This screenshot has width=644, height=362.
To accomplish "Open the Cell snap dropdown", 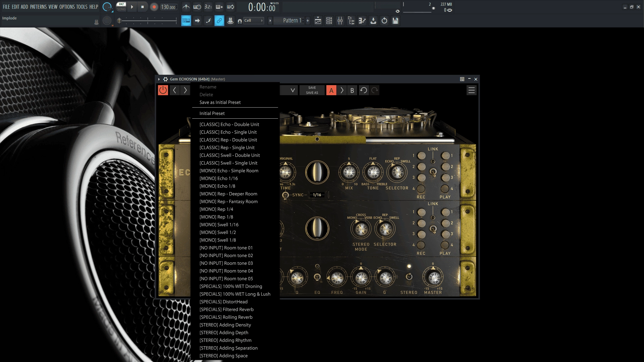I will [254, 21].
